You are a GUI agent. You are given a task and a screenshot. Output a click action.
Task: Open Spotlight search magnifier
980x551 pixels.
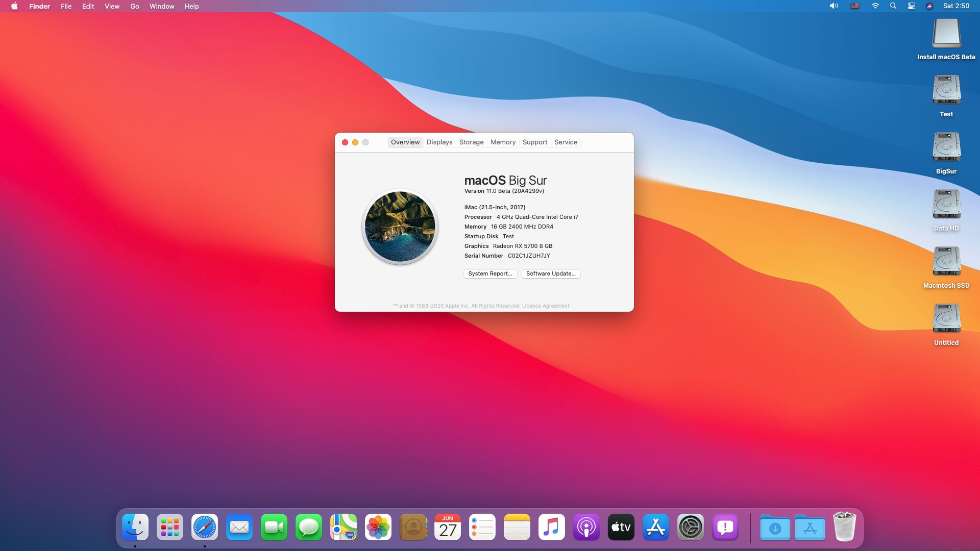pyautogui.click(x=893, y=6)
